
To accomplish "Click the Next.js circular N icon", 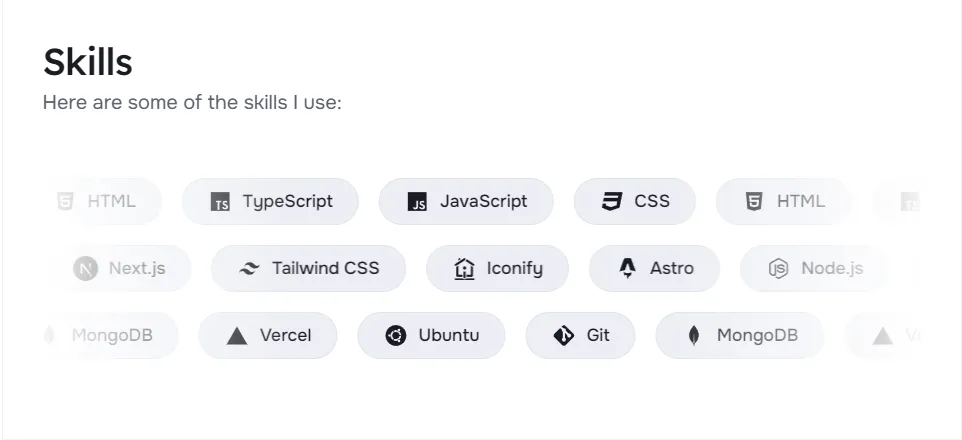I will click(86, 269).
